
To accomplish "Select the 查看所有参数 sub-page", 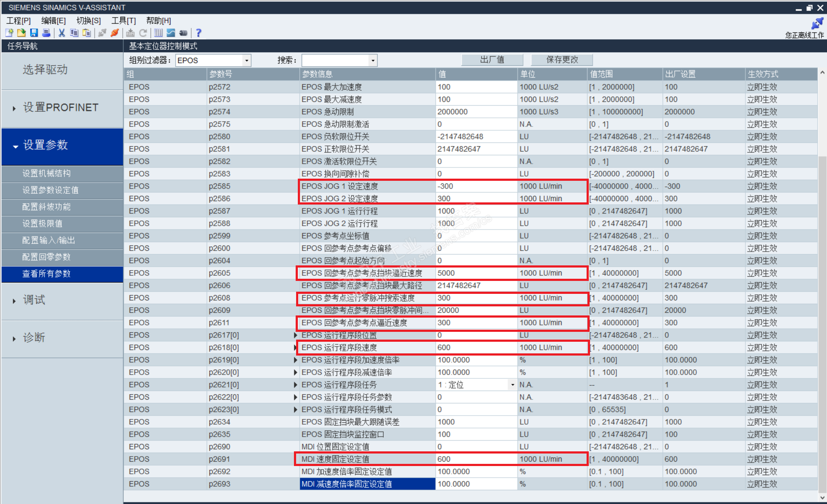I will coord(62,274).
